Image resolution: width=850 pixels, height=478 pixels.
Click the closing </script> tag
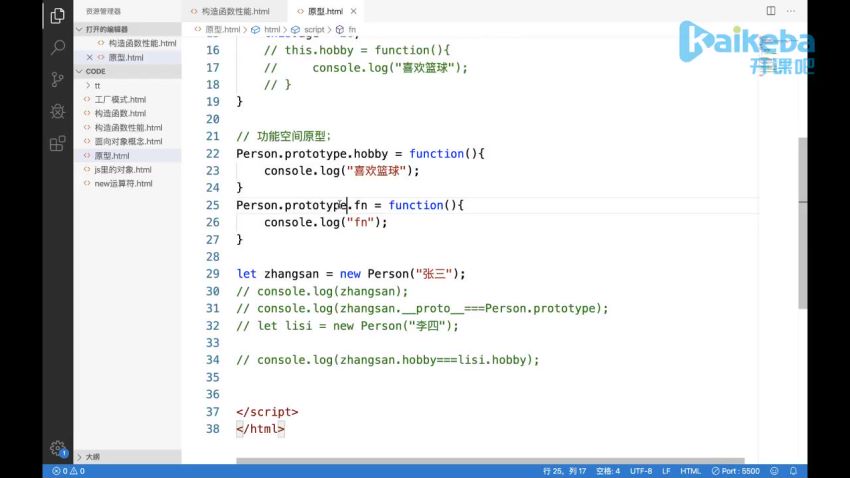point(267,412)
